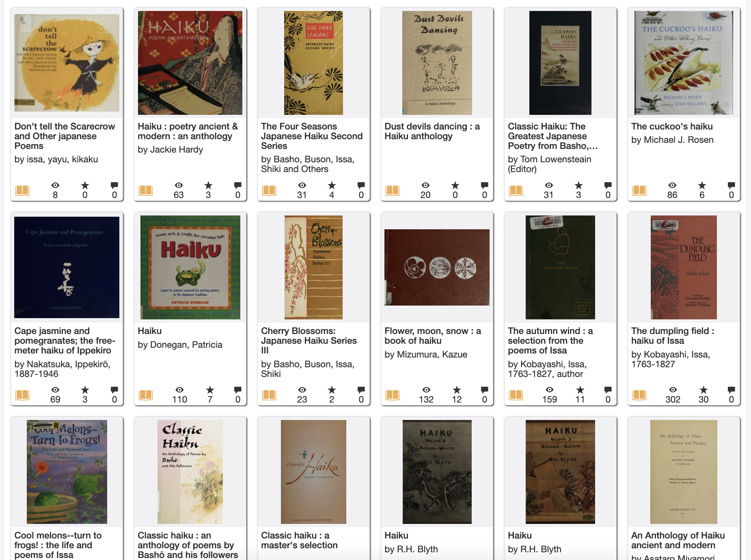
Task: Open author link Jackie Hardy
Action: [176, 150]
